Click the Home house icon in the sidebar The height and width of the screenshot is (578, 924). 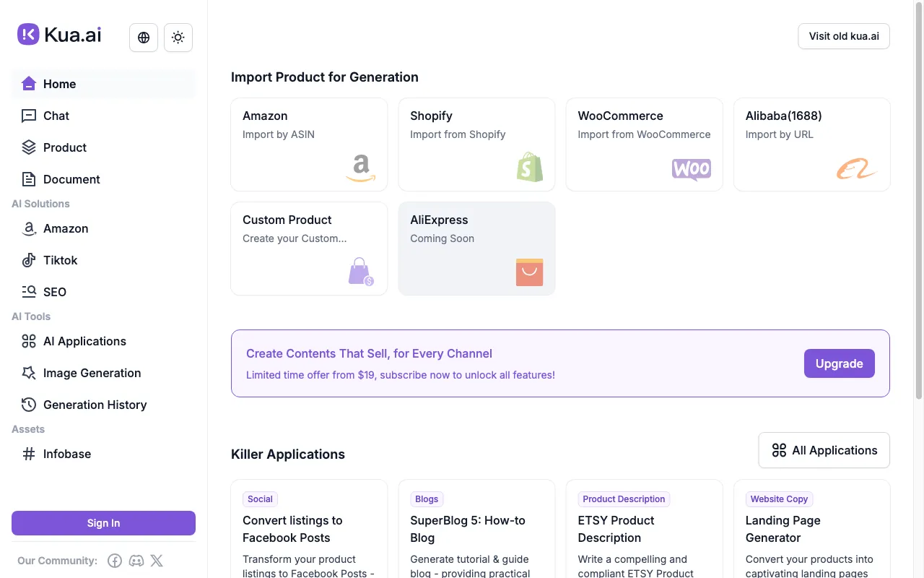click(29, 84)
